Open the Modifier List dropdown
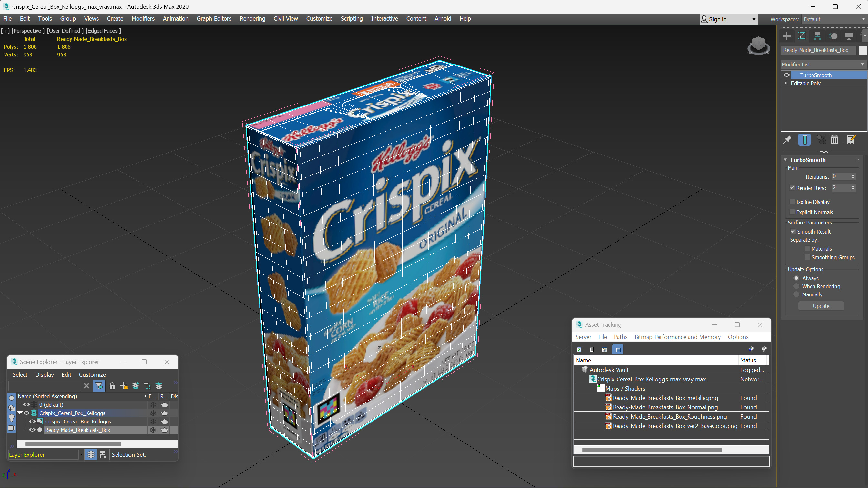The width and height of the screenshot is (868, 488). coord(823,64)
